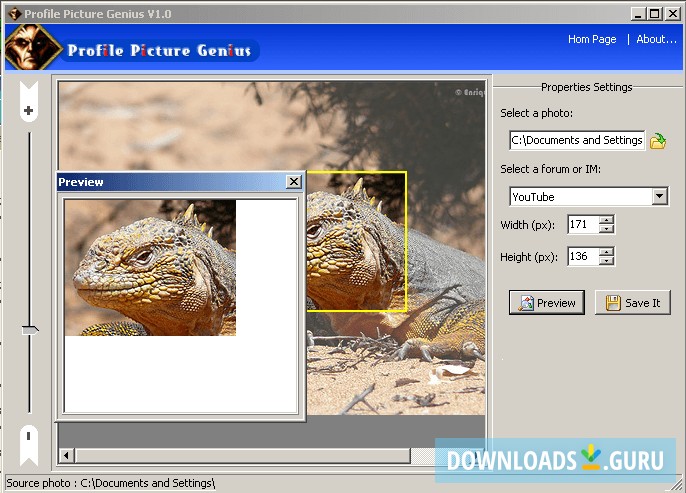
Task: Minimize the Profile Picture Genius window
Action: click(638, 14)
